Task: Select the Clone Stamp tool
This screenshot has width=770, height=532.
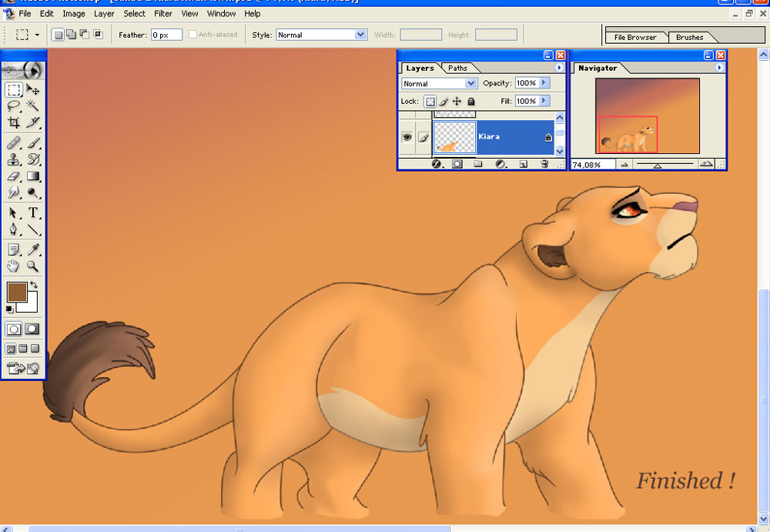Action: tap(14, 159)
